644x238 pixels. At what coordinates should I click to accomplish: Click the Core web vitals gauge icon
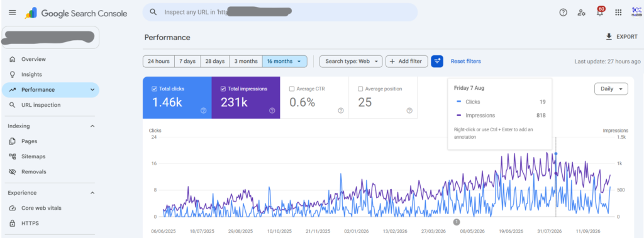click(13, 208)
